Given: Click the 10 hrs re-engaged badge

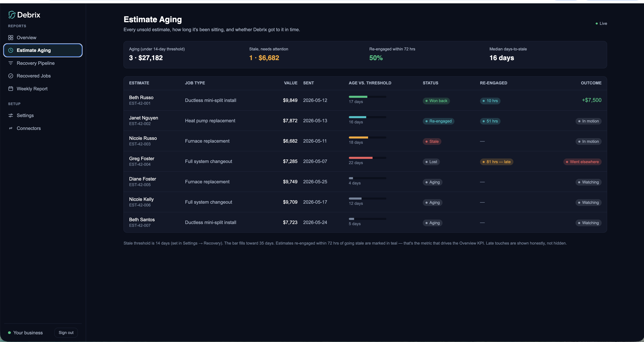Looking at the screenshot, I should click(x=490, y=101).
